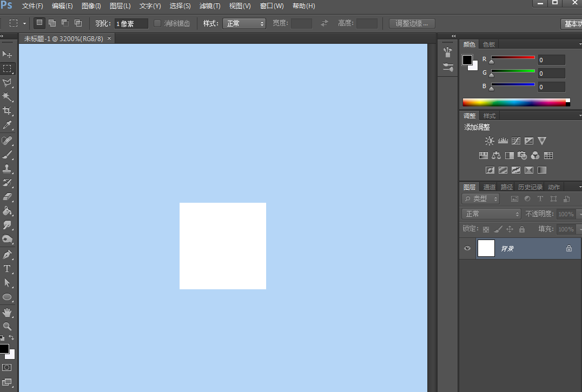Select the Ellipse shape tool

(x=7, y=297)
